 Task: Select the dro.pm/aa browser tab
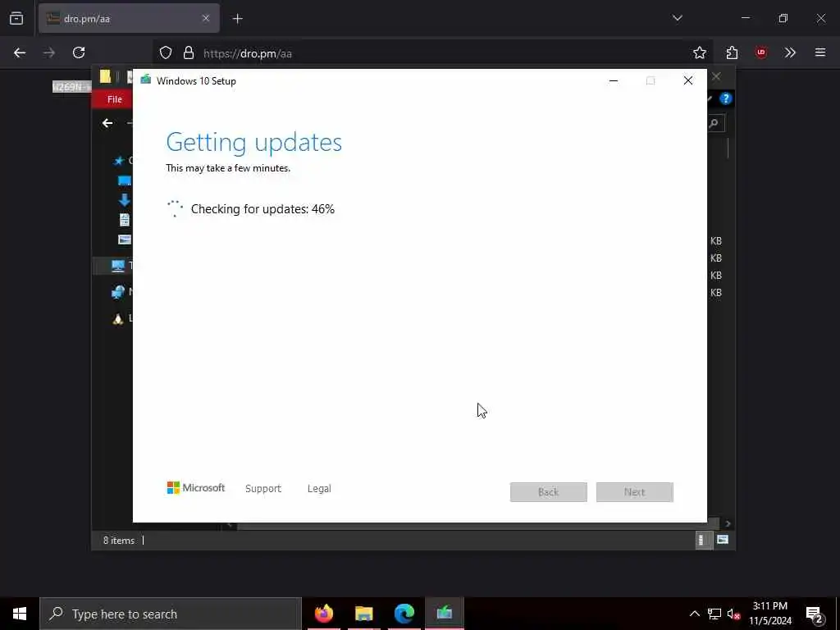(129, 18)
